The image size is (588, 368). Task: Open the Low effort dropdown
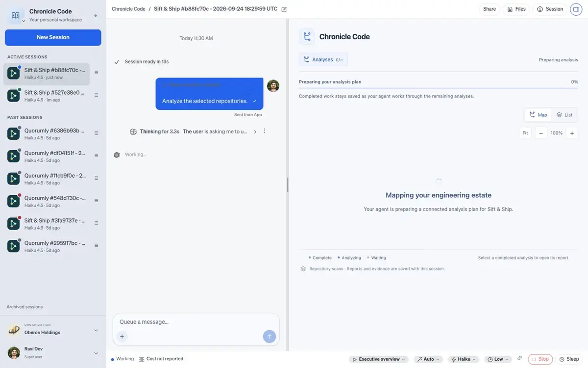[498, 359]
